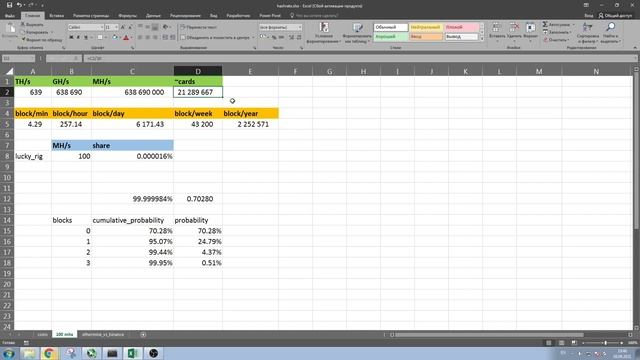The image size is (640, 360).
Task: Decrease decimal places
Action: (299, 38)
